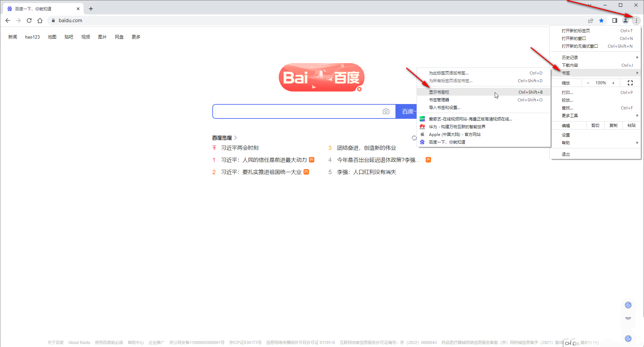Select 导入书签和设置 menu item
This screenshot has height=347, width=644.
click(x=484, y=107)
